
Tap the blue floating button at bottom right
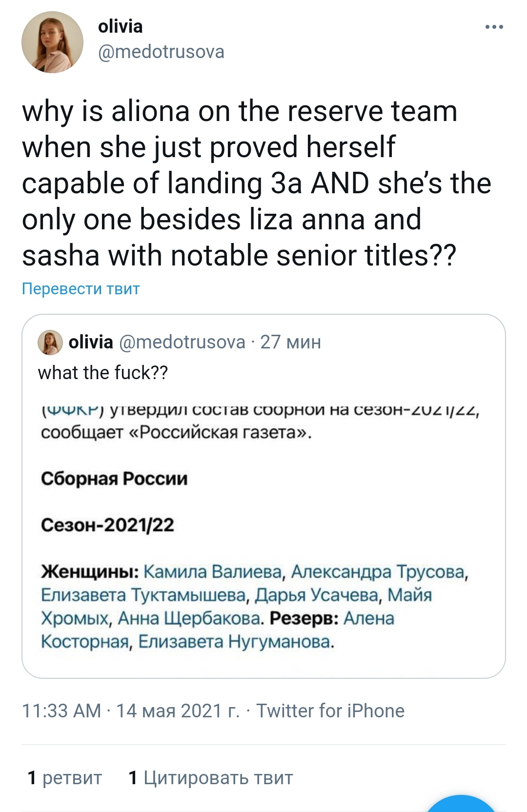pyautogui.click(x=461, y=804)
